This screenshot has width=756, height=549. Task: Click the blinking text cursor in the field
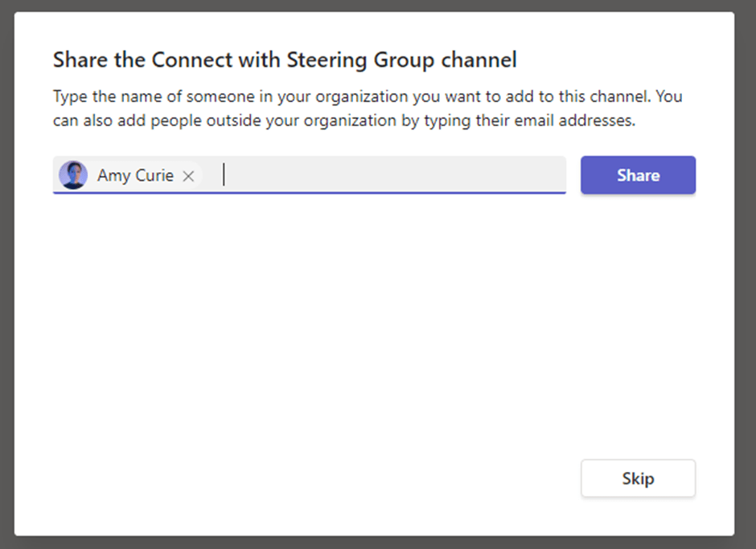click(x=224, y=175)
